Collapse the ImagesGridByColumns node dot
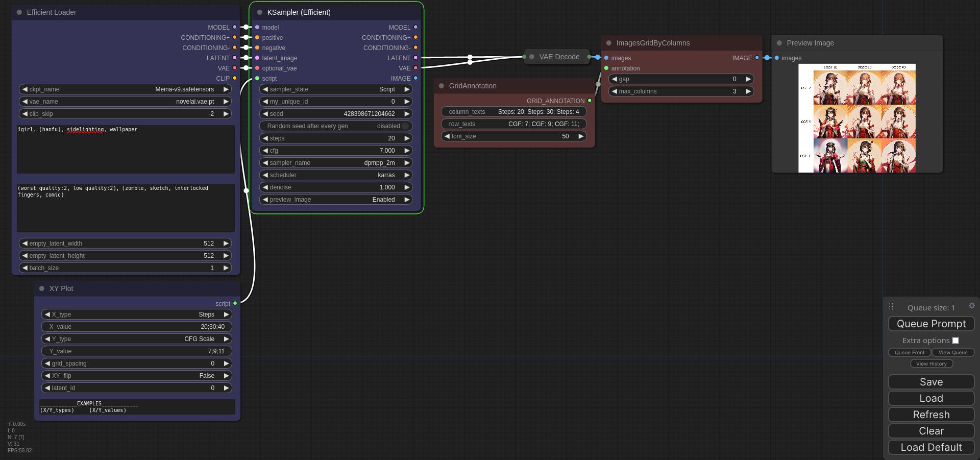Screen dimensions: 980x460 pos(609,43)
